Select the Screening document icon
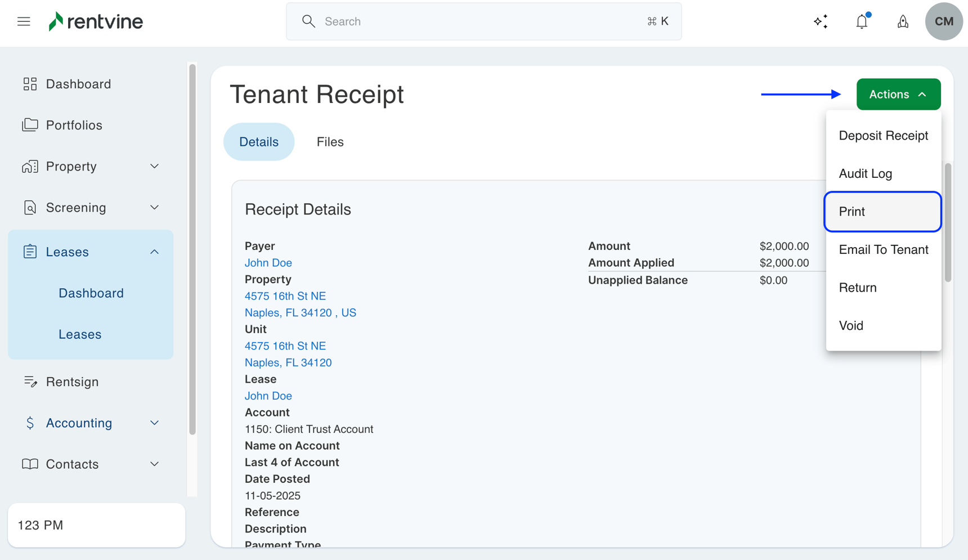968x560 pixels. (30, 207)
